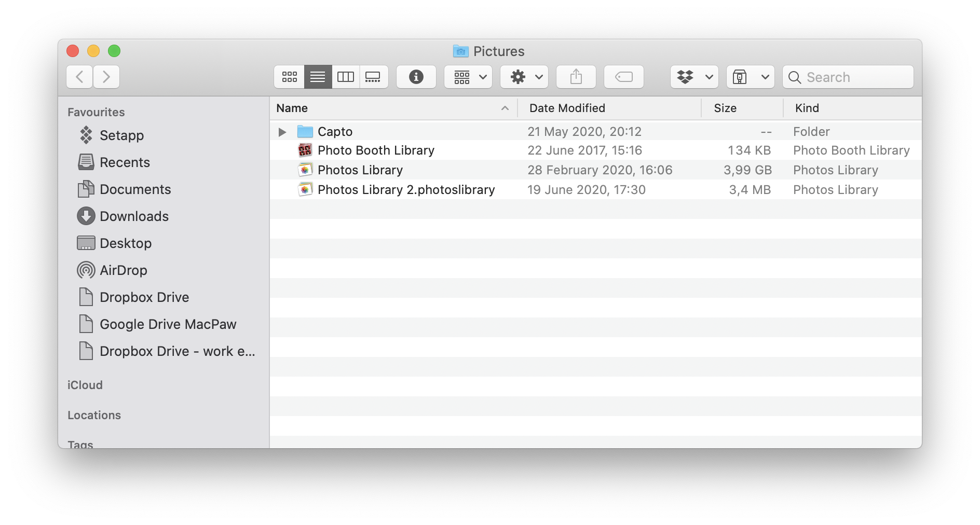Open Get Info with the info button

tap(416, 77)
